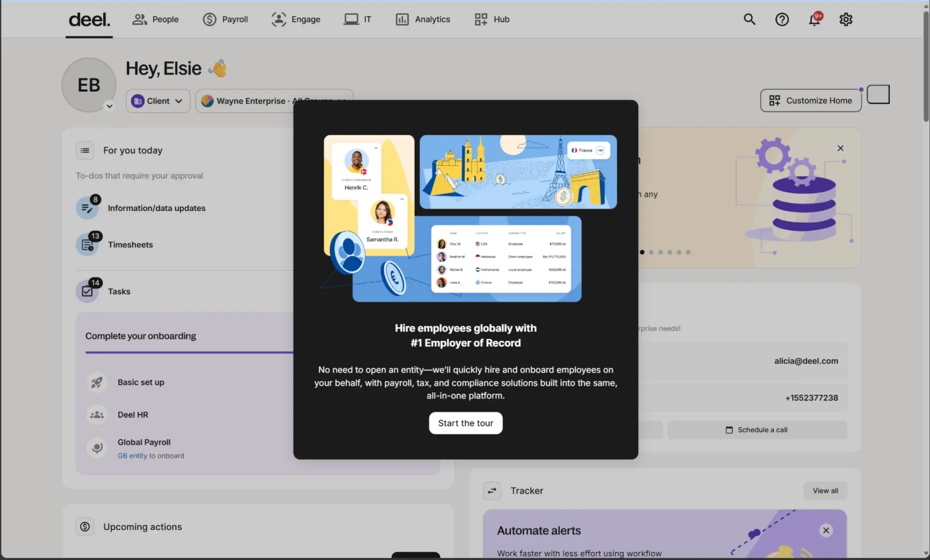
Task: Expand the Client role dropdown
Action: pos(158,101)
